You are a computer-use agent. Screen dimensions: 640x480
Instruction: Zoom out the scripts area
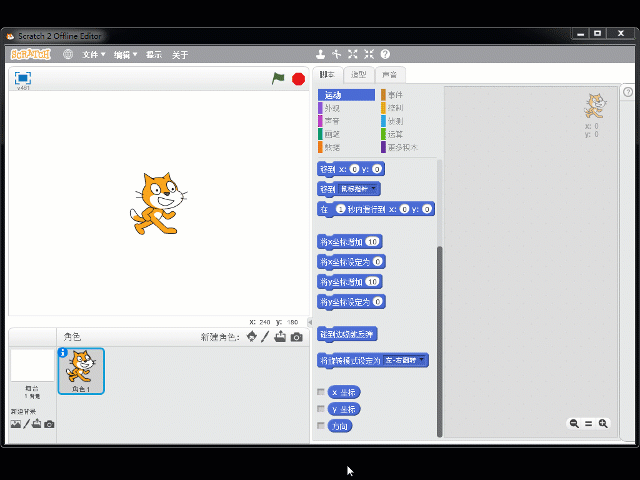574,424
